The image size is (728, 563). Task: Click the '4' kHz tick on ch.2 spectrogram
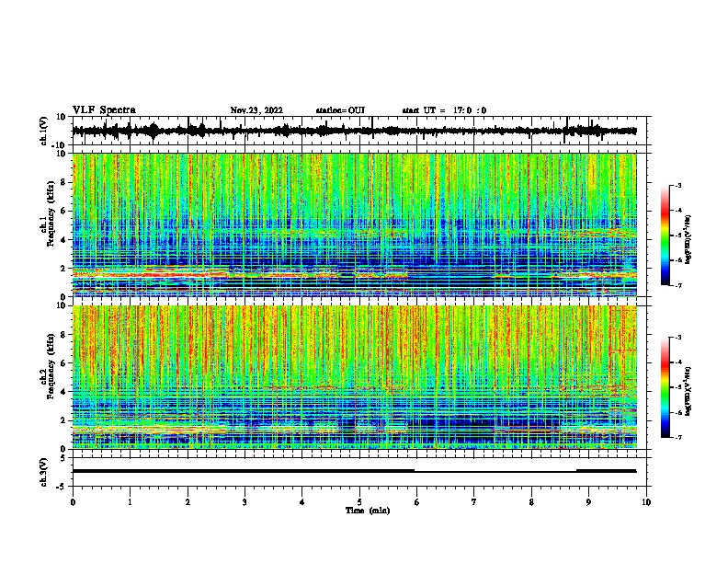point(64,392)
